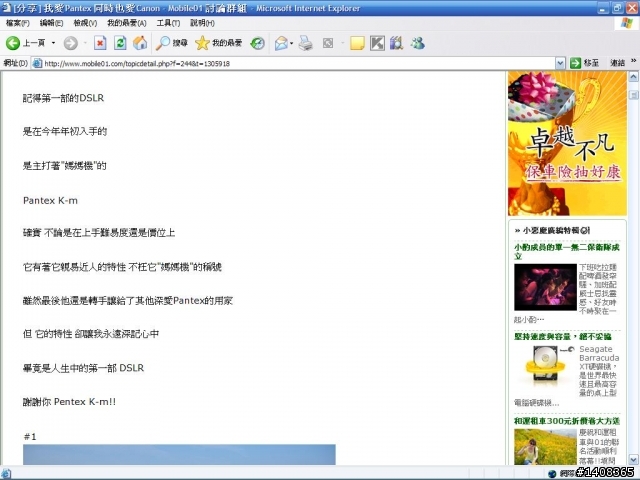Open the 編輯(E) menu
This screenshot has height=480, width=640.
[51, 23]
